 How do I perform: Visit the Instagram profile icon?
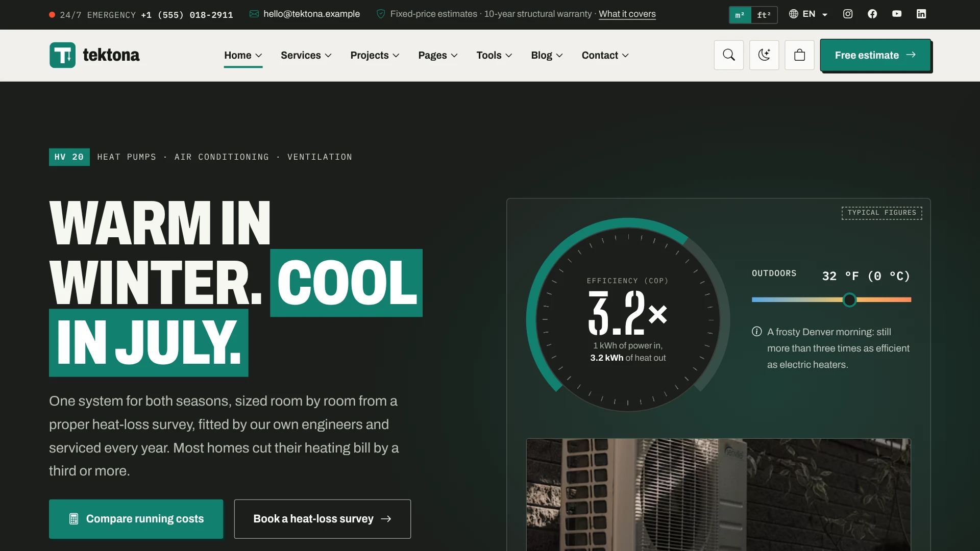point(848,14)
